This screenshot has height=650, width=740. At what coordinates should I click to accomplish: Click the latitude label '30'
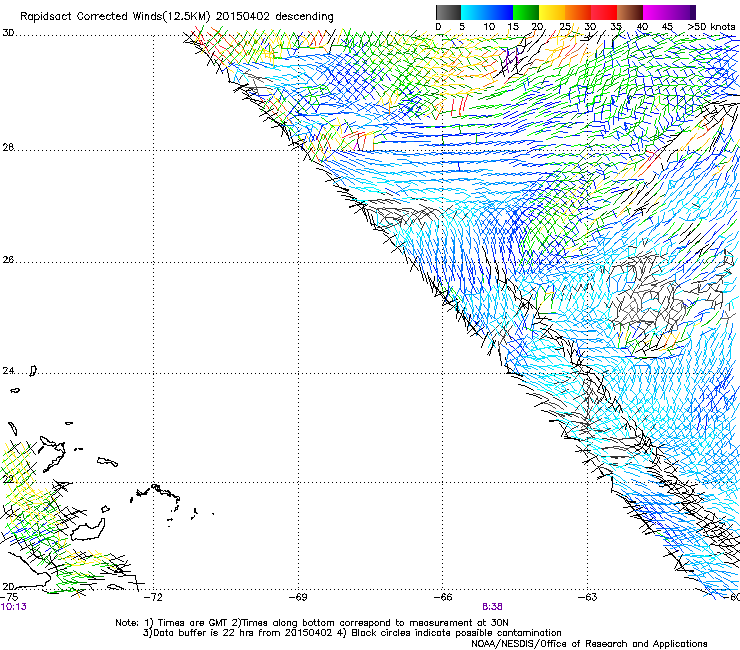pos(8,33)
